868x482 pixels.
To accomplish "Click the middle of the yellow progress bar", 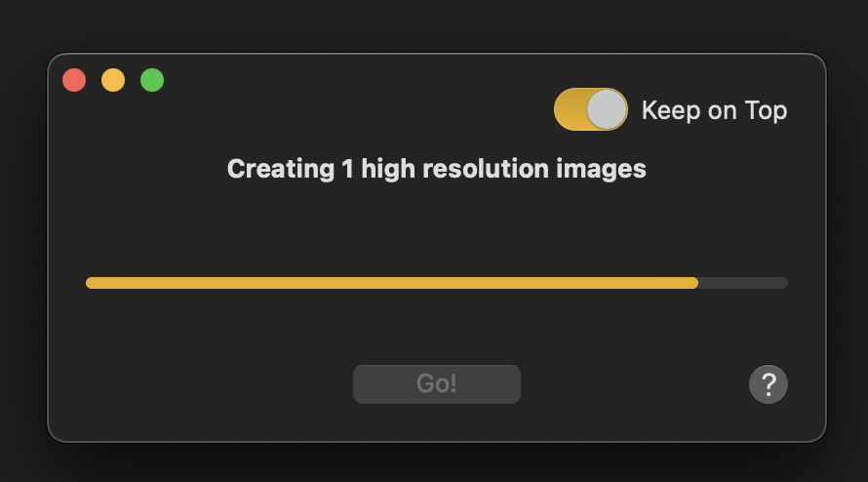I will pyautogui.click(x=392, y=283).
